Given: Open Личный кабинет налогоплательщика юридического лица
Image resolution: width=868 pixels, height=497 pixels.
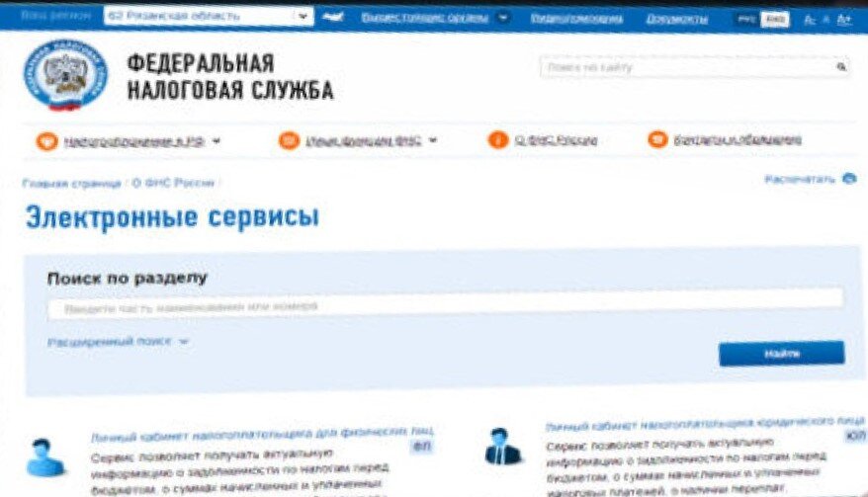Looking at the screenshot, I should [705, 424].
